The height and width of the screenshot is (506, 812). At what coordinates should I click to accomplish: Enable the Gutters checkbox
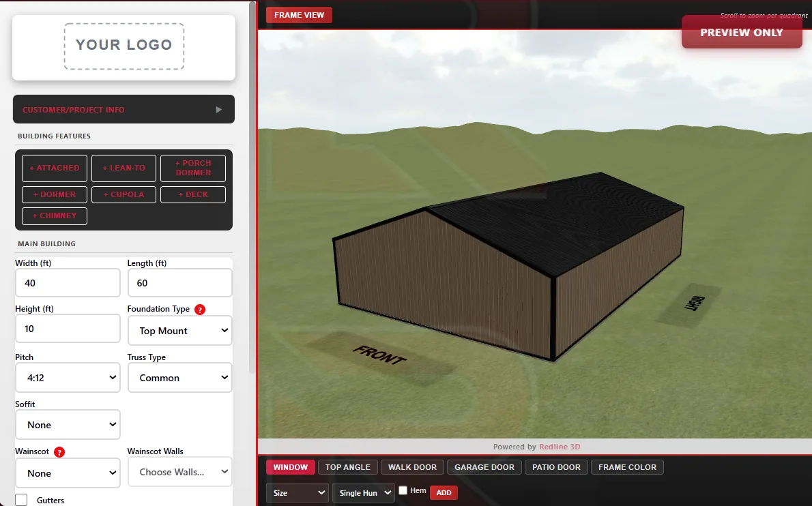21,500
